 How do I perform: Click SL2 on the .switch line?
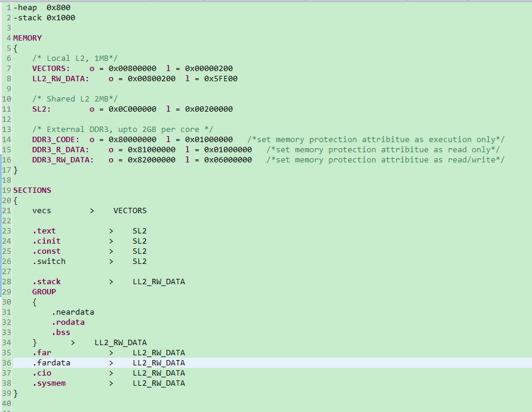pyautogui.click(x=140, y=262)
